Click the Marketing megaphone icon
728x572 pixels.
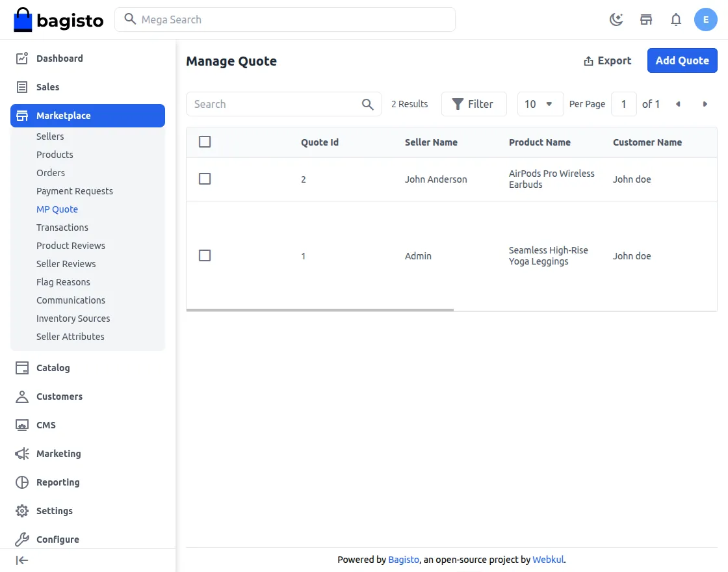point(22,454)
